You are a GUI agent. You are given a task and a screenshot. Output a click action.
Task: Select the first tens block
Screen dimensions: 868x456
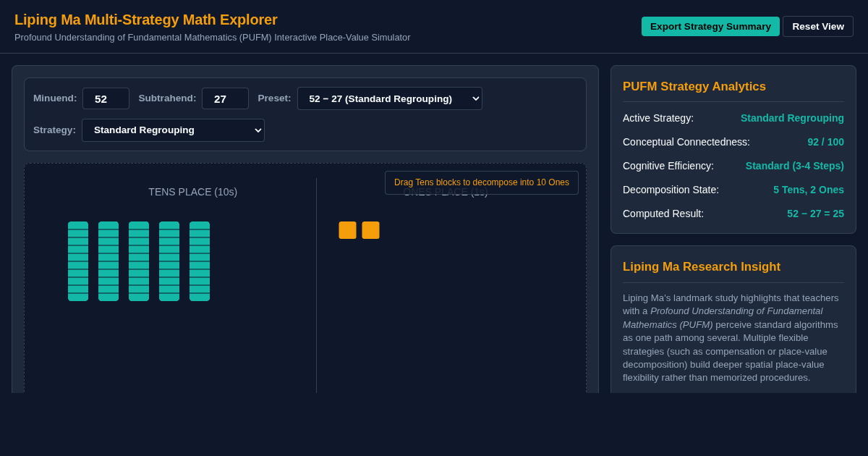(78, 261)
